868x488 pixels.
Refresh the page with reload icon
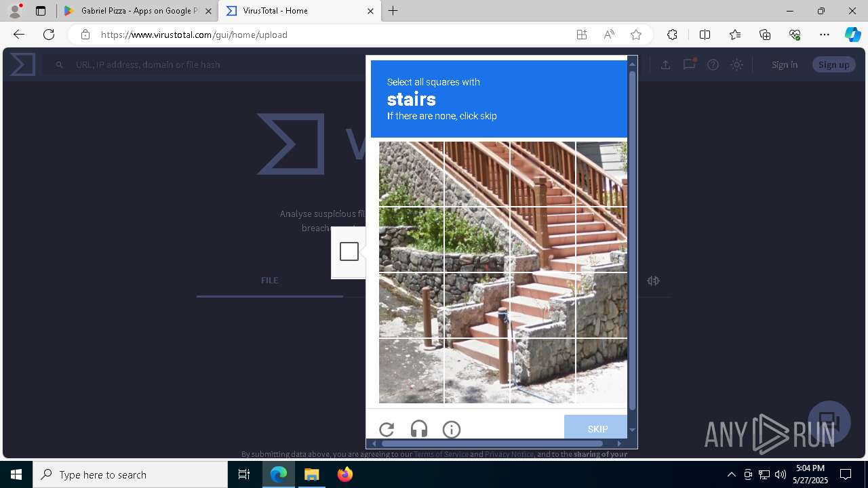[49, 35]
